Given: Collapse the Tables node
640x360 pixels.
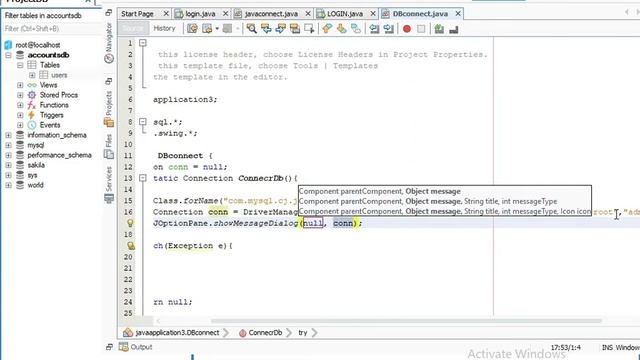Looking at the screenshot, I should 20,65.
